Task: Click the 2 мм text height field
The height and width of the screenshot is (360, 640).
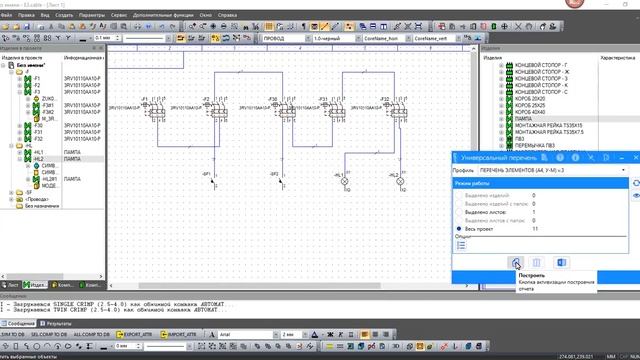Action: [291, 335]
